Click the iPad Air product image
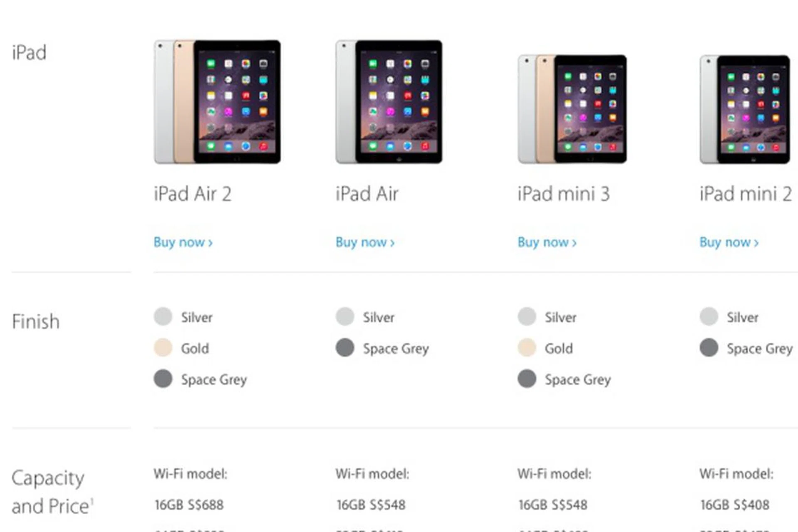Image resolution: width=798 pixels, height=532 pixels. [x=389, y=102]
